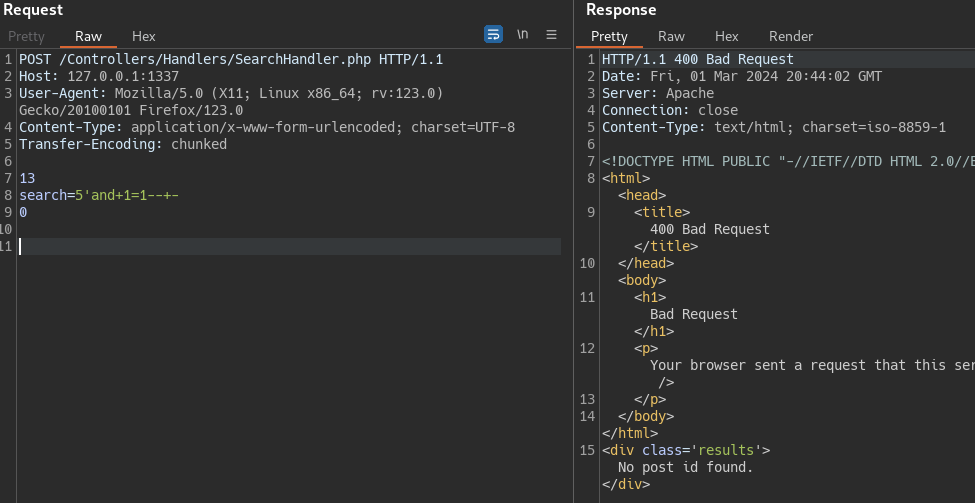Select the Request Raw tab

(x=88, y=36)
